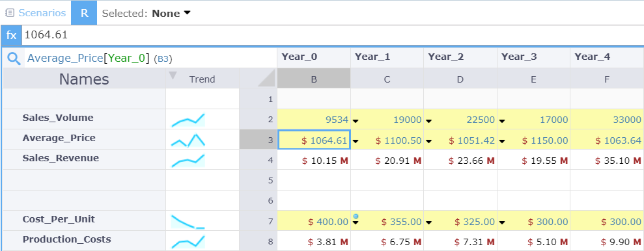This screenshot has width=644, height=251.
Task: Select the cell showing $ 9.90 M
Action: [607, 241]
